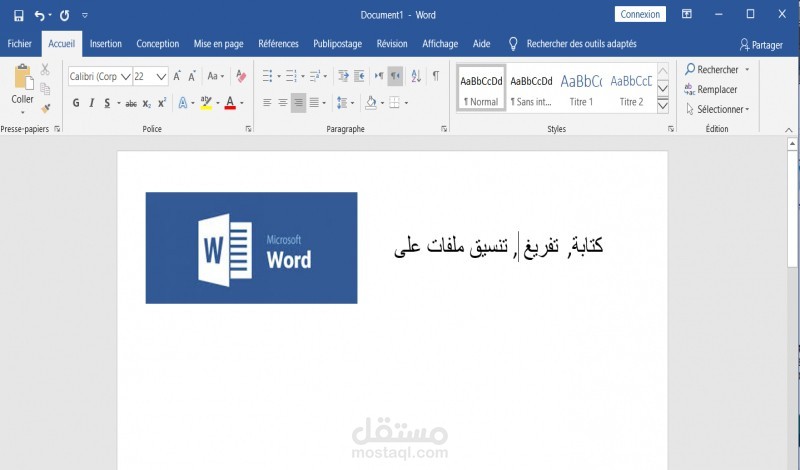Select the Format Painter brush

(x=45, y=108)
